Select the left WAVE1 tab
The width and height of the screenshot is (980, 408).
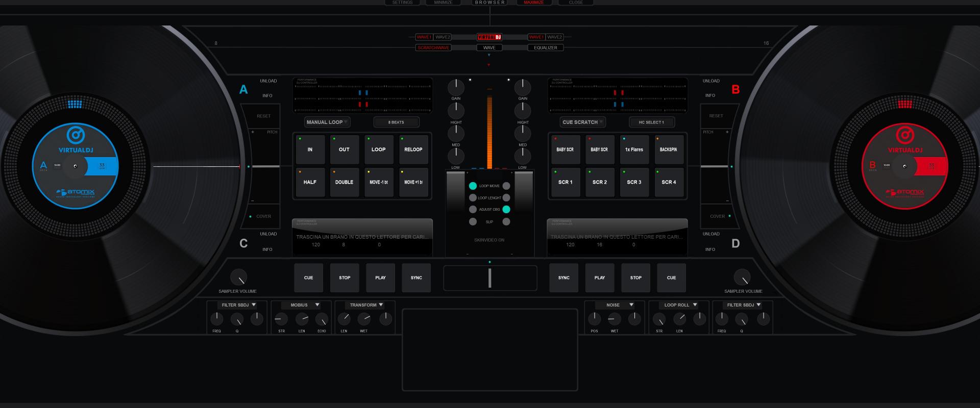pos(424,37)
